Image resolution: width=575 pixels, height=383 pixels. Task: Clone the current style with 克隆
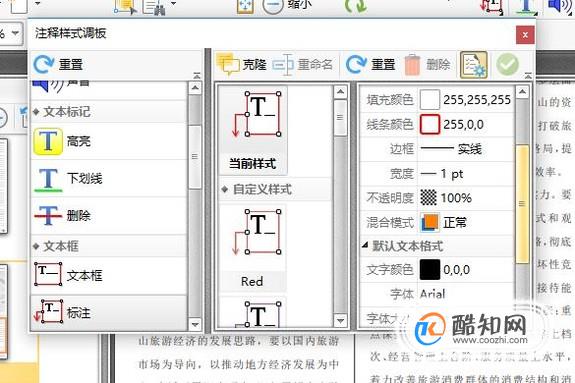pyautogui.click(x=241, y=65)
